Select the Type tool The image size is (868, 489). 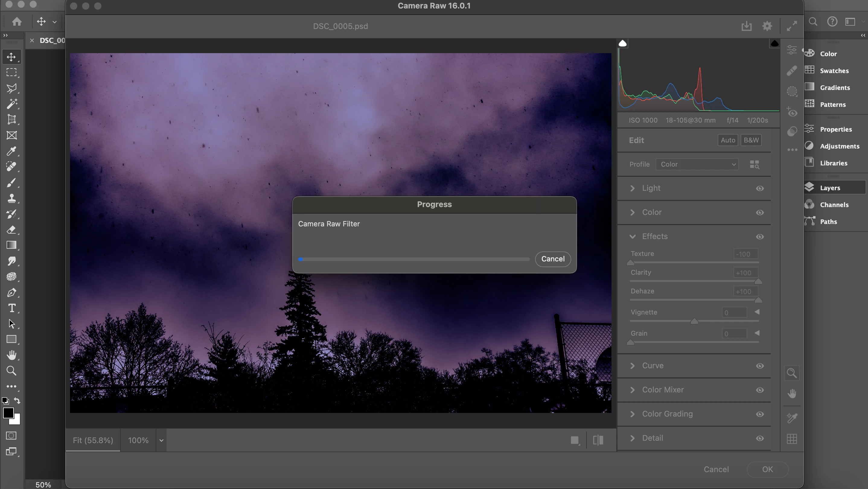pyautogui.click(x=11, y=308)
